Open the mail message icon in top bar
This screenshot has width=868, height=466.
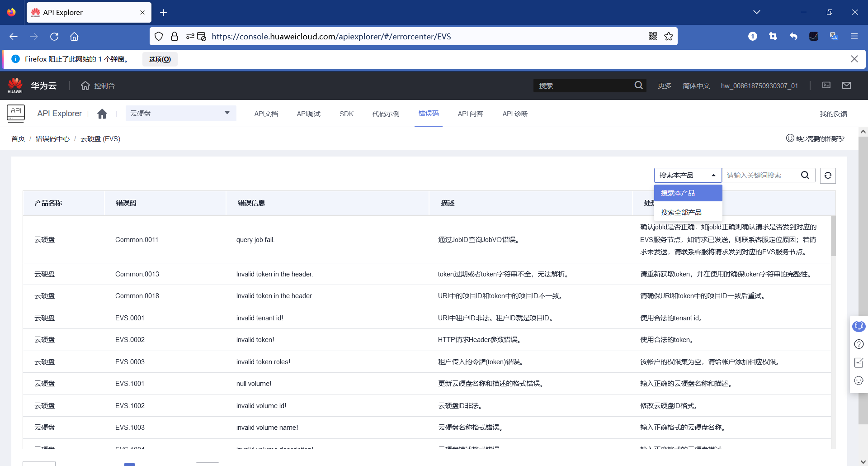click(846, 85)
